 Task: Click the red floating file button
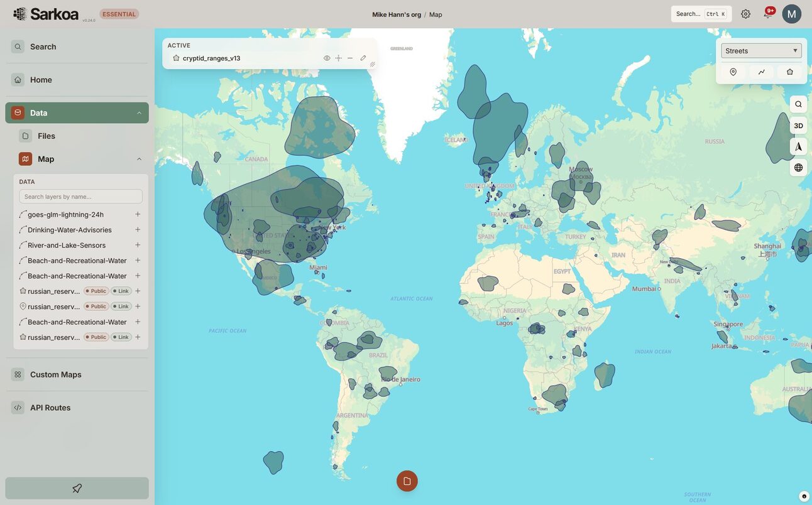407,481
